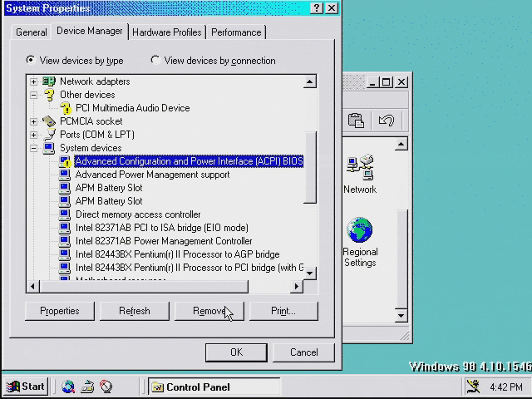Click the Intel 82371AB PCI to ISA bridge icon

pyautogui.click(x=64, y=228)
